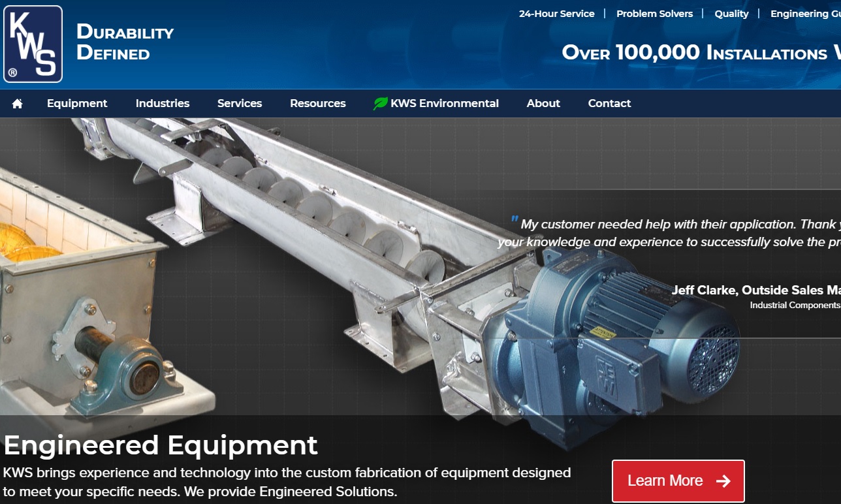Open the Equipment navigation menu

[77, 103]
